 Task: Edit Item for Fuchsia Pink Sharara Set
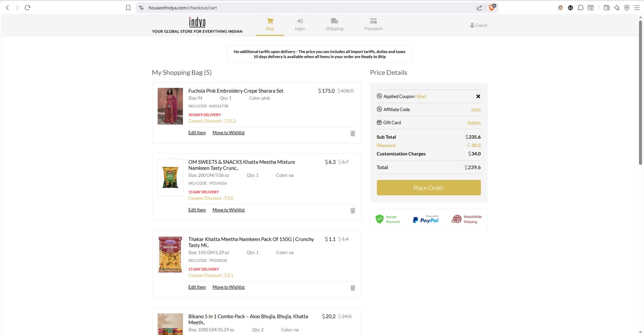click(197, 133)
